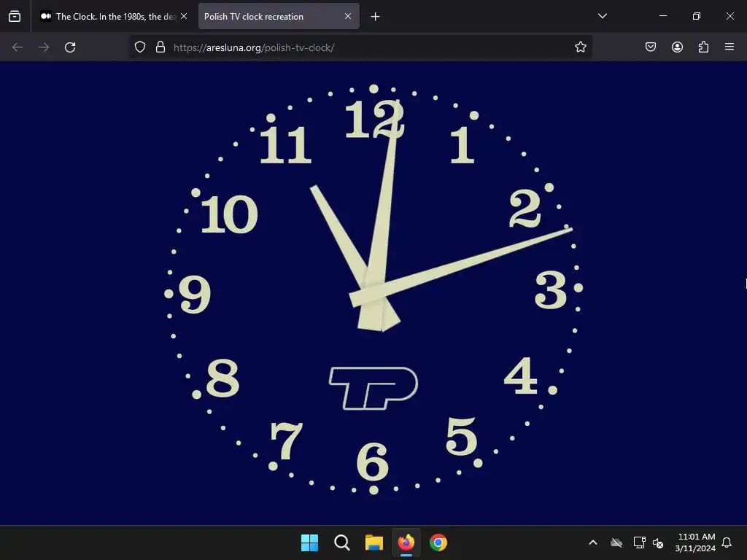Select 'Polish TV clock recreation' tab

(279, 16)
